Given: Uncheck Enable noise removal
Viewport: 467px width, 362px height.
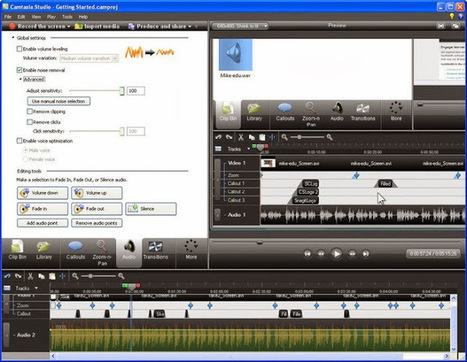Looking at the screenshot, I should 19,70.
